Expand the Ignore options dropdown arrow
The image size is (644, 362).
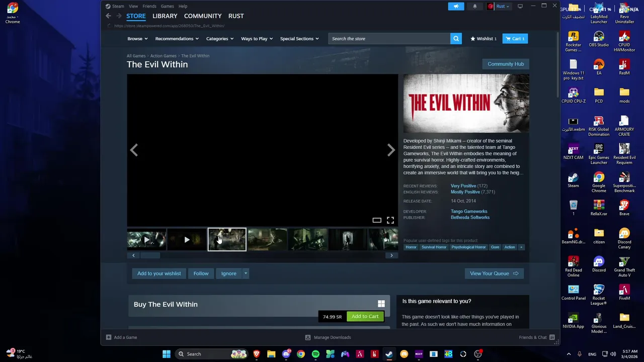[x=246, y=274]
